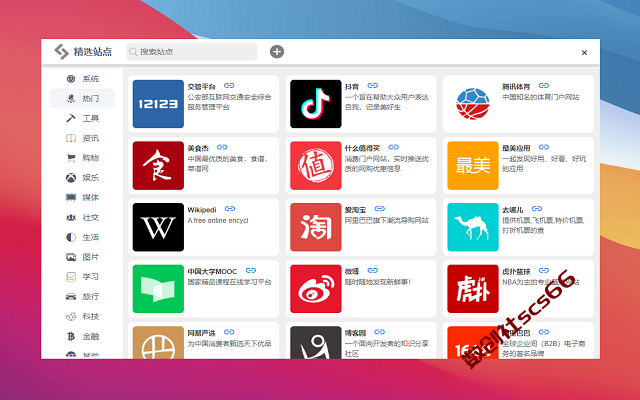Select the 科技 category in sidebar
Viewport: 640px width, 400px height.
(x=82, y=316)
